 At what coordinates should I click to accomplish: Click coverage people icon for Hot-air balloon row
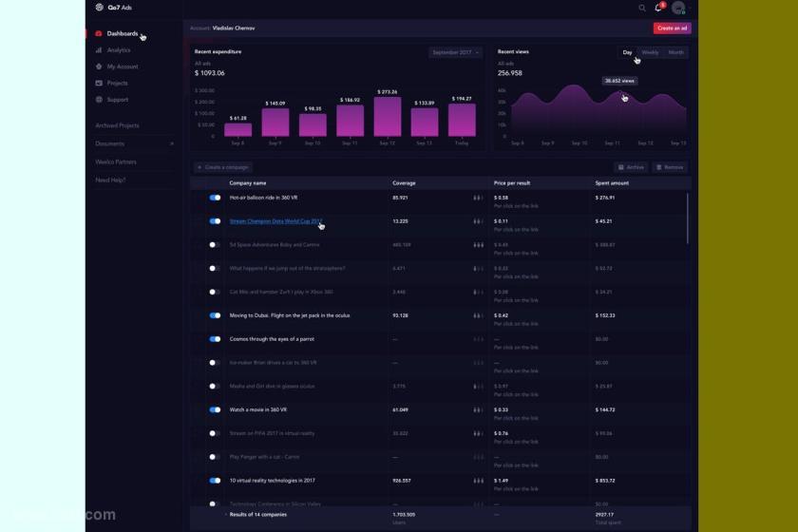coord(478,198)
